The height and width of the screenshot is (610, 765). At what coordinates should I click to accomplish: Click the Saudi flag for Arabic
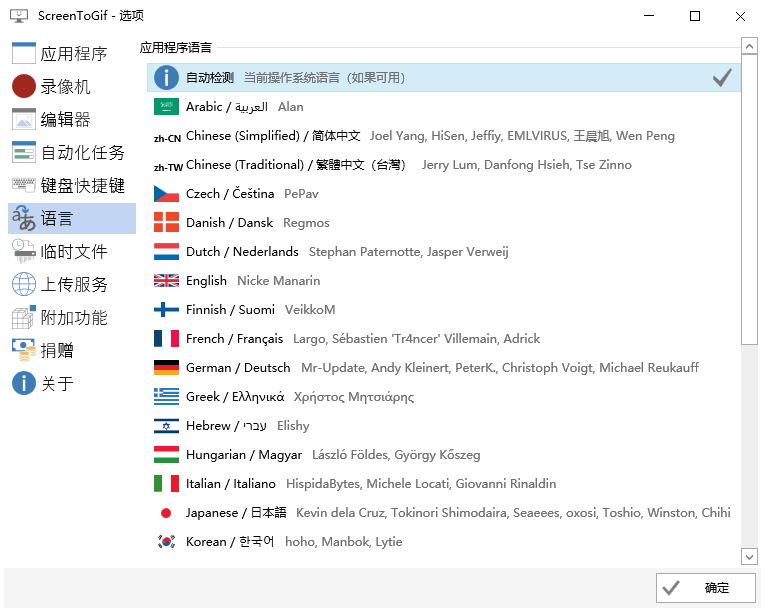click(166, 106)
